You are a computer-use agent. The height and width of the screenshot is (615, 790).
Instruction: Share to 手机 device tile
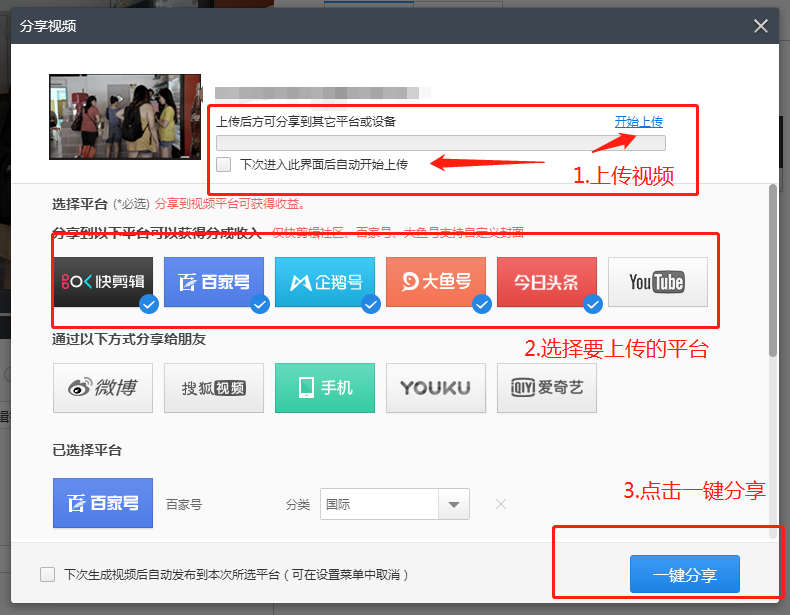324,388
